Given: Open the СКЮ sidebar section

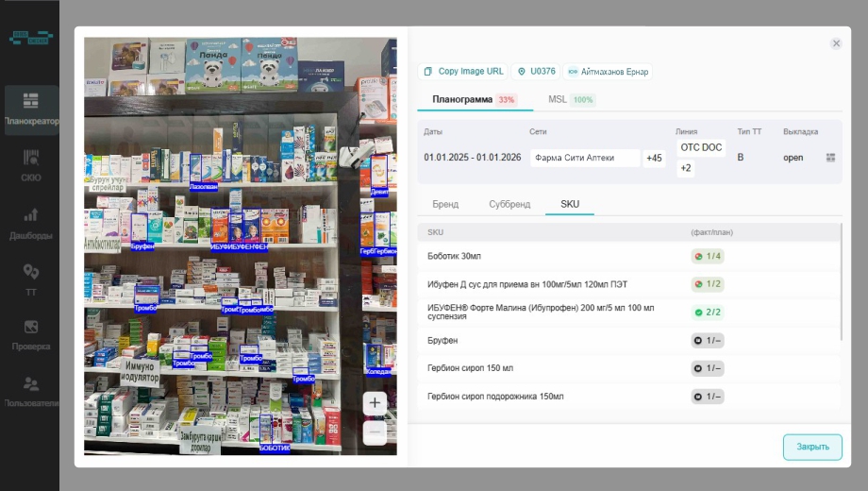Looking at the screenshot, I should click(x=30, y=165).
